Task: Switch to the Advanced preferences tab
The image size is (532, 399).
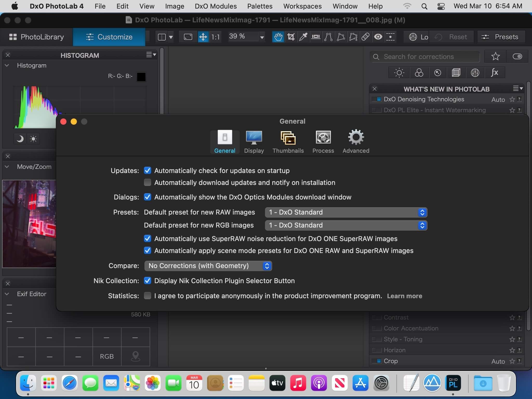Action: (356, 141)
